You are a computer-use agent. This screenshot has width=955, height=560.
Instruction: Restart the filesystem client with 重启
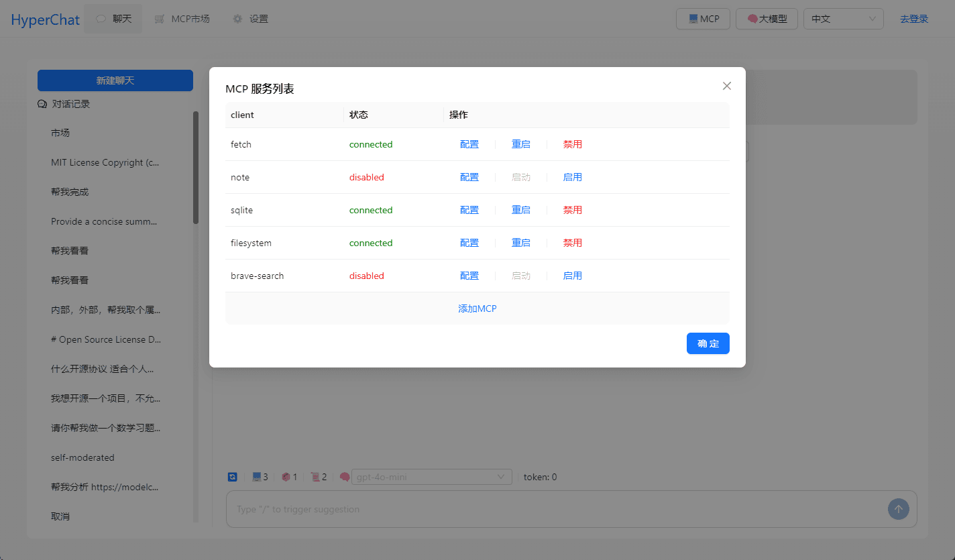point(521,243)
